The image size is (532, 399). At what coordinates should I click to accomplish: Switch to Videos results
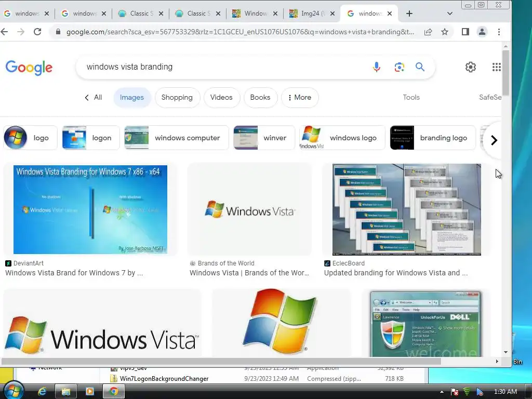[x=221, y=97]
